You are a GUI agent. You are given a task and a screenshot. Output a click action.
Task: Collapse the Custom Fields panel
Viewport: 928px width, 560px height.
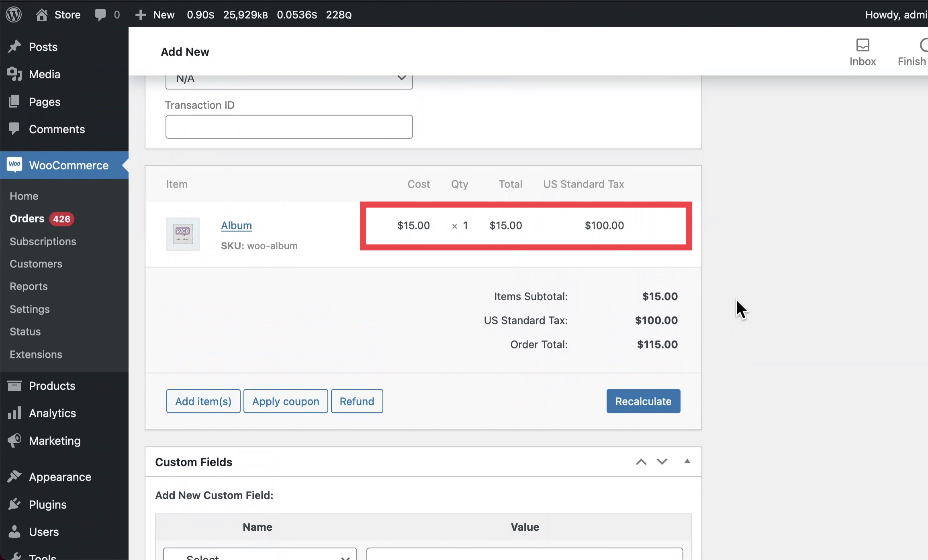click(687, 462)
